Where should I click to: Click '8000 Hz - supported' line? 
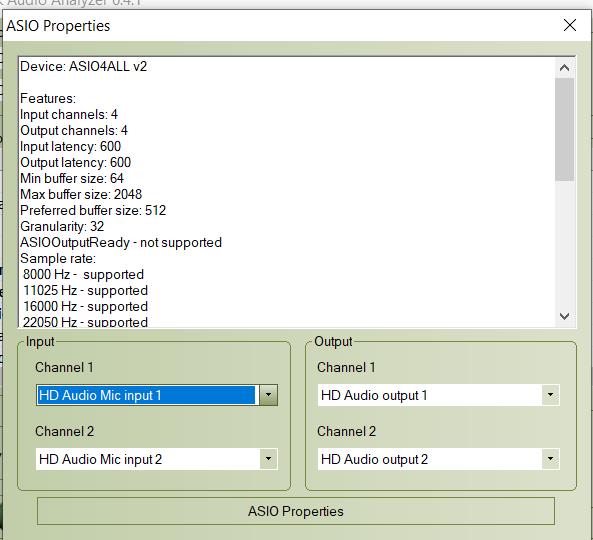(83, 274)
